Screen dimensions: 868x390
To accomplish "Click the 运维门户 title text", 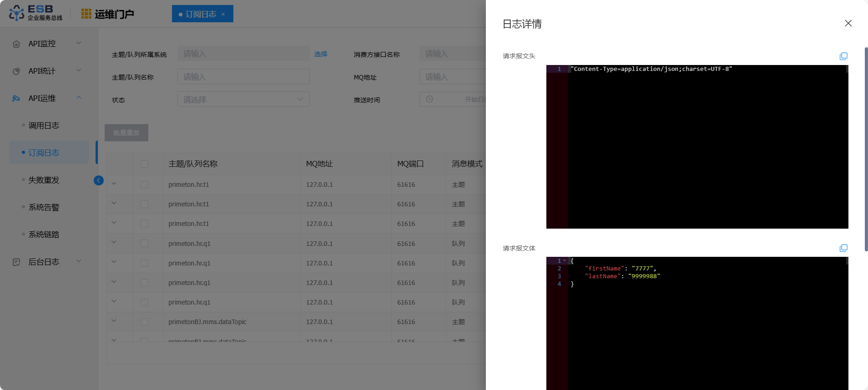I will click(114, 14).
